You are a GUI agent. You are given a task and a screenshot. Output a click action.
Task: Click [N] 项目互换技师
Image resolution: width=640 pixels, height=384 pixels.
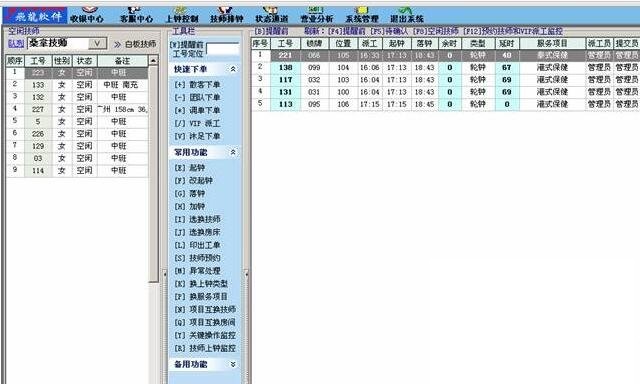(205, 309)
